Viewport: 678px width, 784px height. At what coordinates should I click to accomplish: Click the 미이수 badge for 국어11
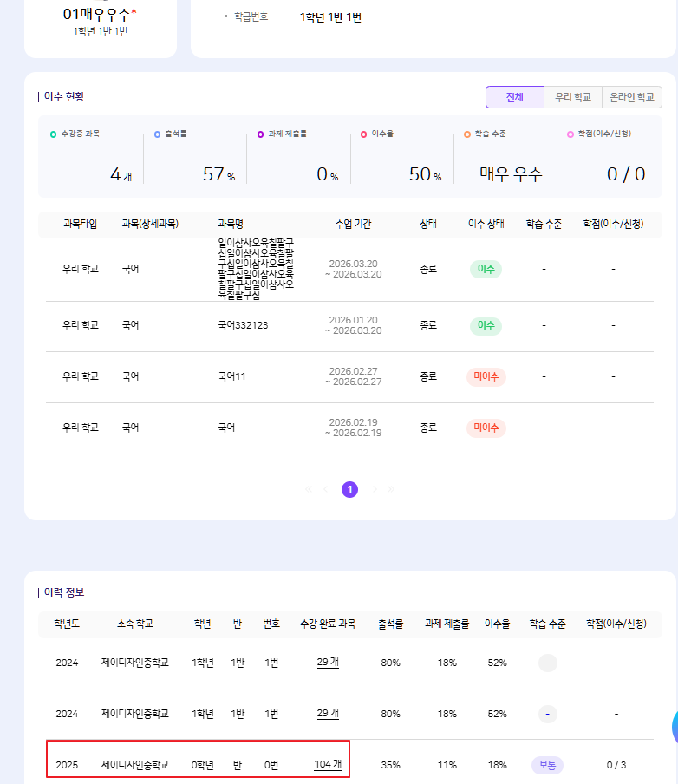coord(486,377)
